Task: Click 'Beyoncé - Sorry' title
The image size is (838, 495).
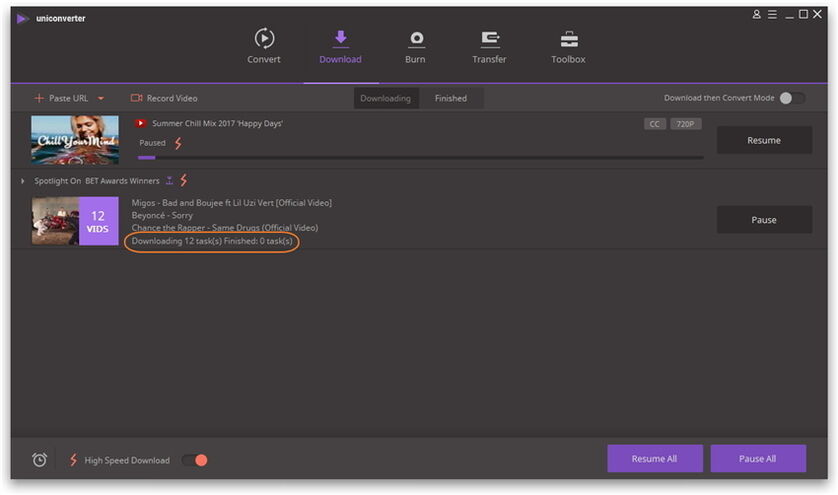Action: coord(162,215)
